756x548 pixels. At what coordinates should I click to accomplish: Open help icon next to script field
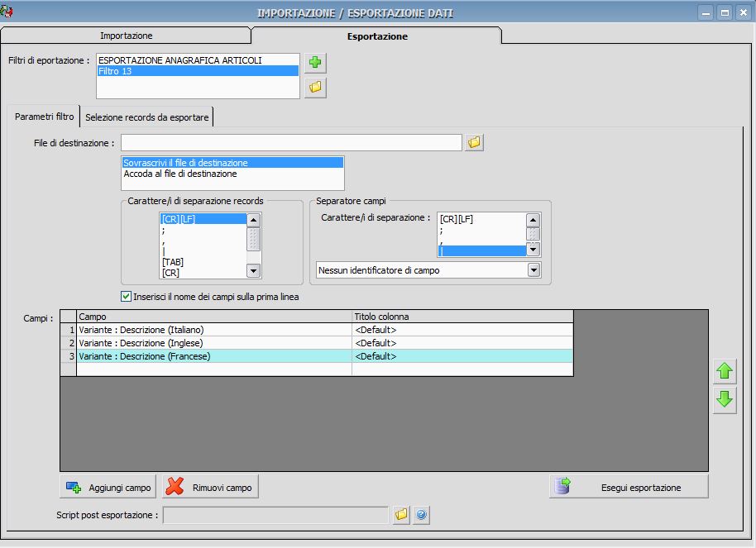pos(421,515)
